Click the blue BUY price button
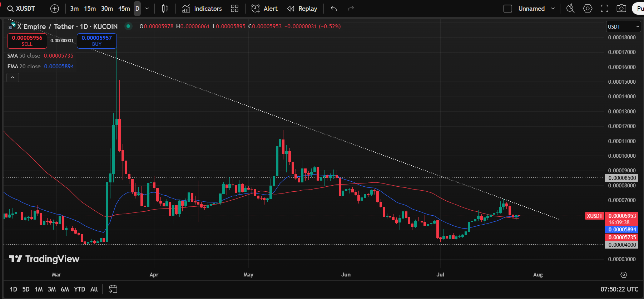The image size is (644, 299). 97,41
